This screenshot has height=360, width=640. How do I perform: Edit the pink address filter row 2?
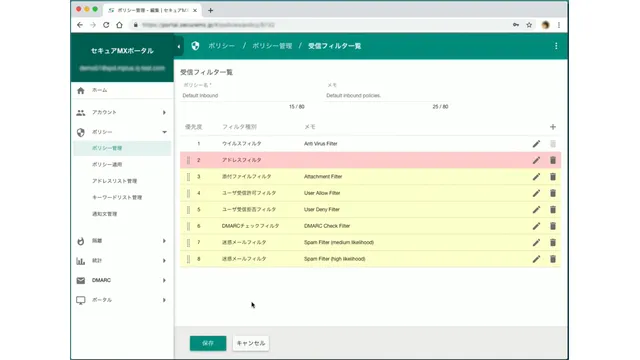536,160
